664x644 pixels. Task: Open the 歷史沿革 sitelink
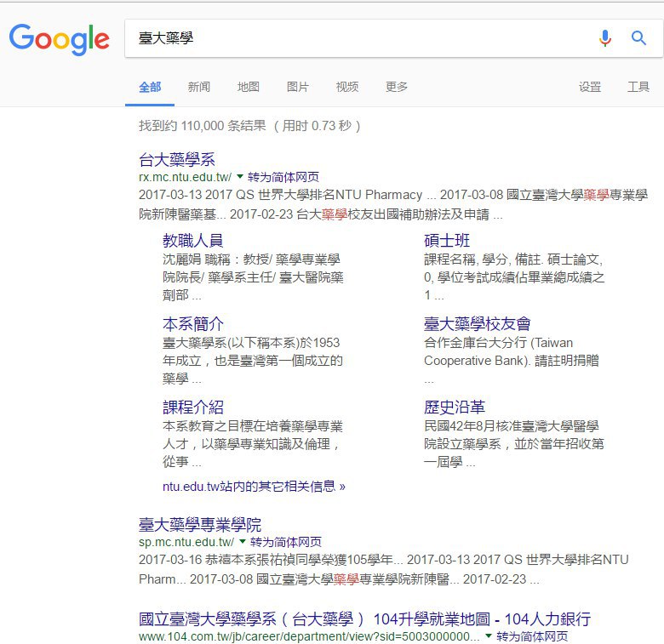455,407
